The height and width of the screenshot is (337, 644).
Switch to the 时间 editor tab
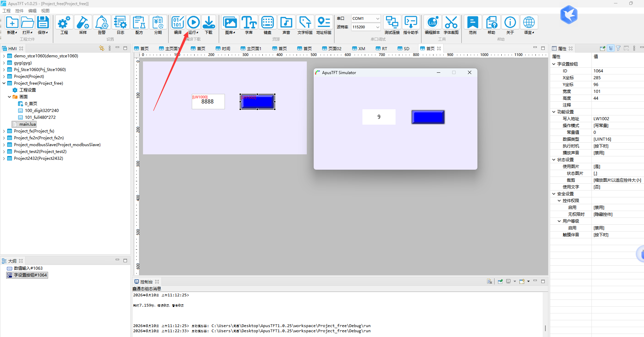point(223,49)
